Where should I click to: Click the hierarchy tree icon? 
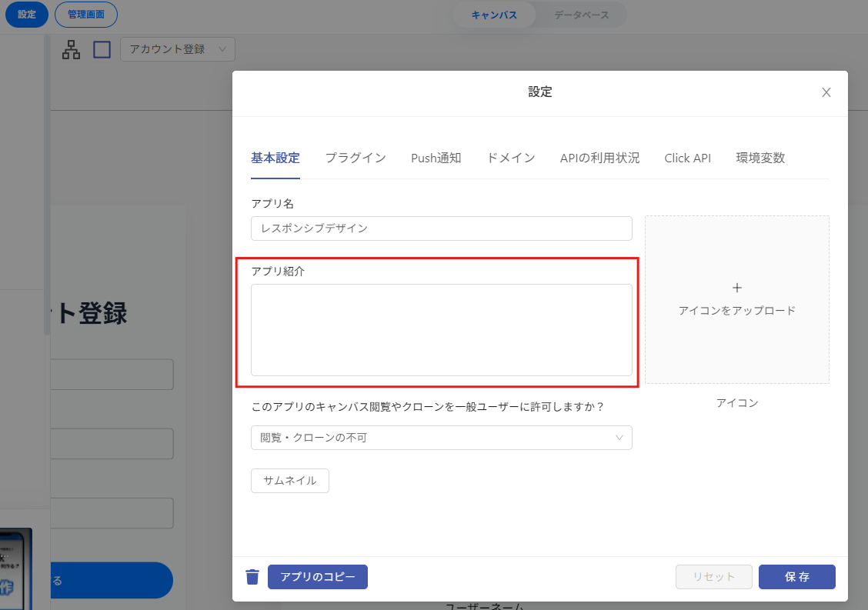coord(72,50)
